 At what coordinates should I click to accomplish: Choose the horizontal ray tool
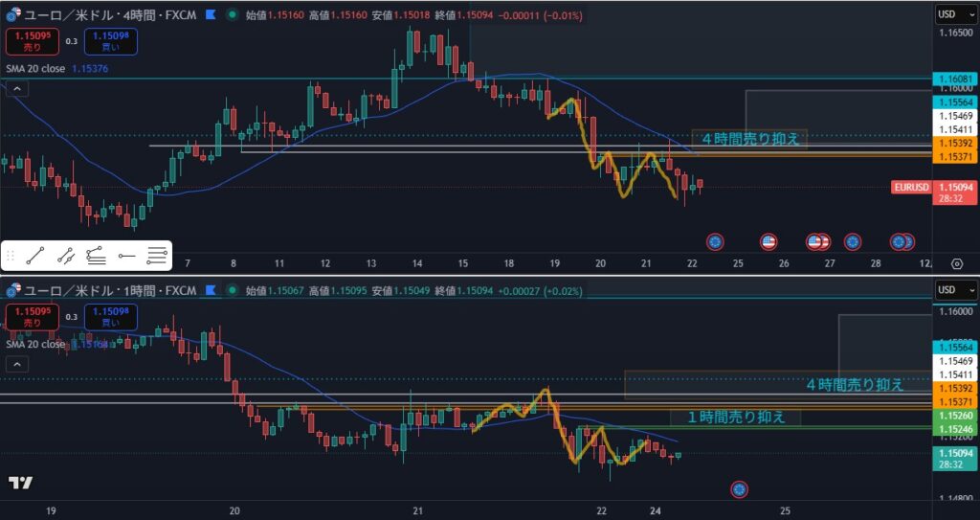click(126, 256)
